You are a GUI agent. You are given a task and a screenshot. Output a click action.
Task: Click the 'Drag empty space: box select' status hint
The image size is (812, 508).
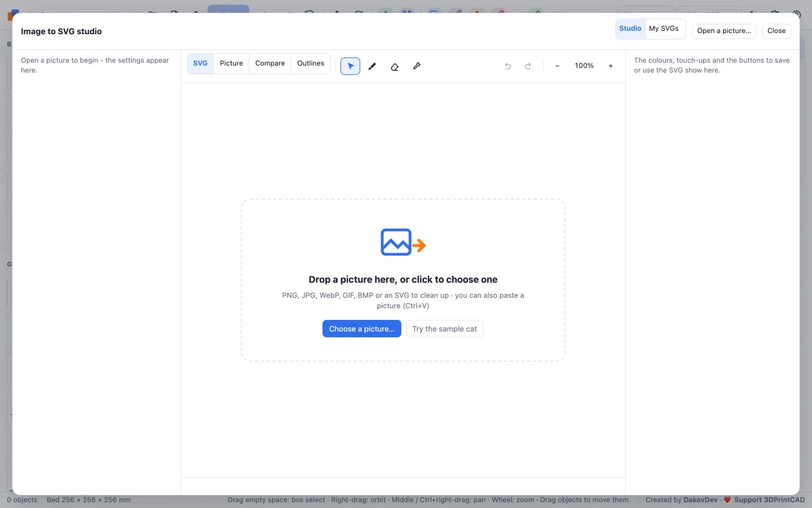(428, 500)
